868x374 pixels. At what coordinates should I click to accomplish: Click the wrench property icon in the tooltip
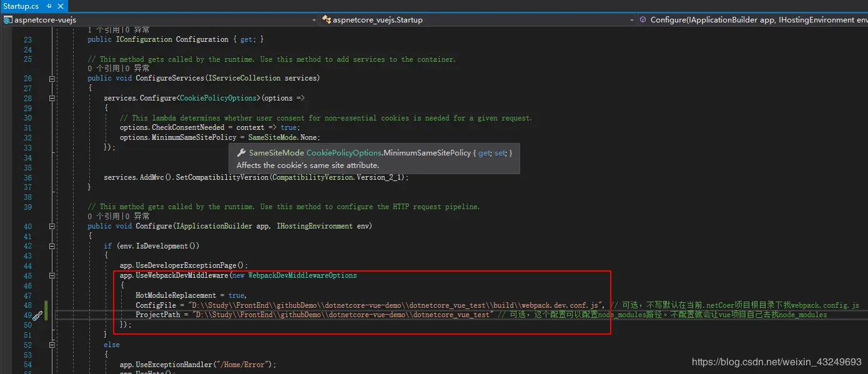tap(241, 153)
